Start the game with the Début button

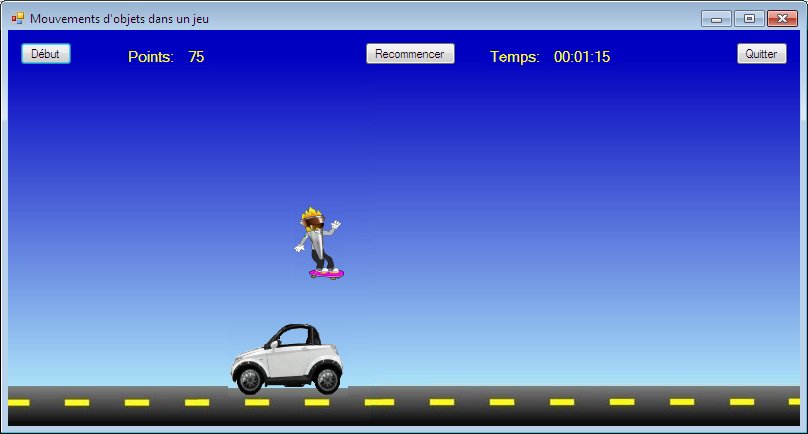pos(46,54)
